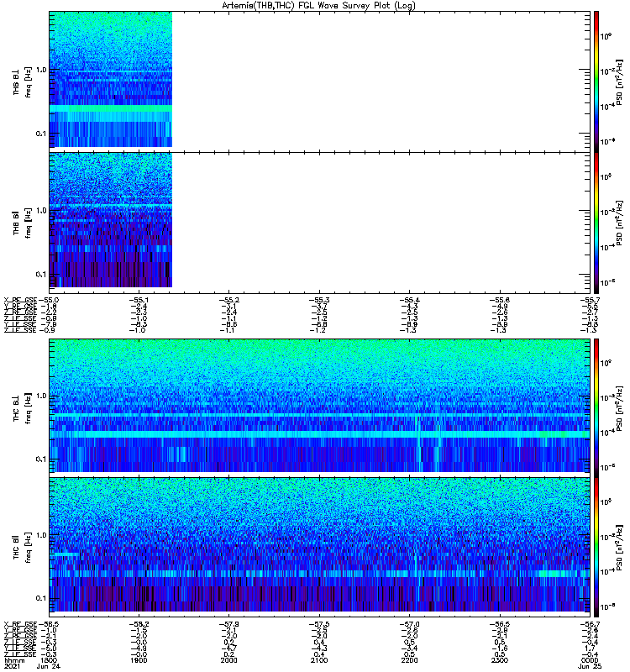630x672 pixels.
Task: Click the 'PSD [nT²/Hz]' label of the third color bar
Action: tap(620, 408)
